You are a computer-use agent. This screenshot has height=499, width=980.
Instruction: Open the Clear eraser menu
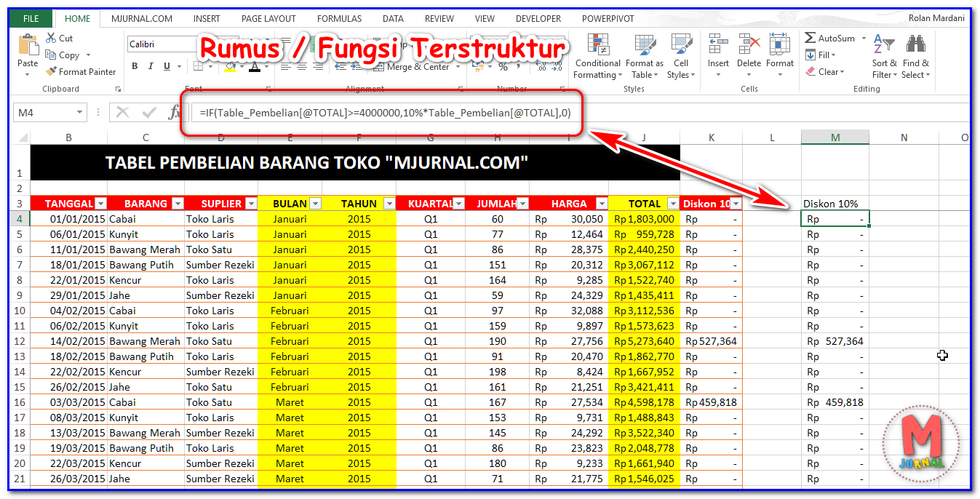[x=825, y=71]
